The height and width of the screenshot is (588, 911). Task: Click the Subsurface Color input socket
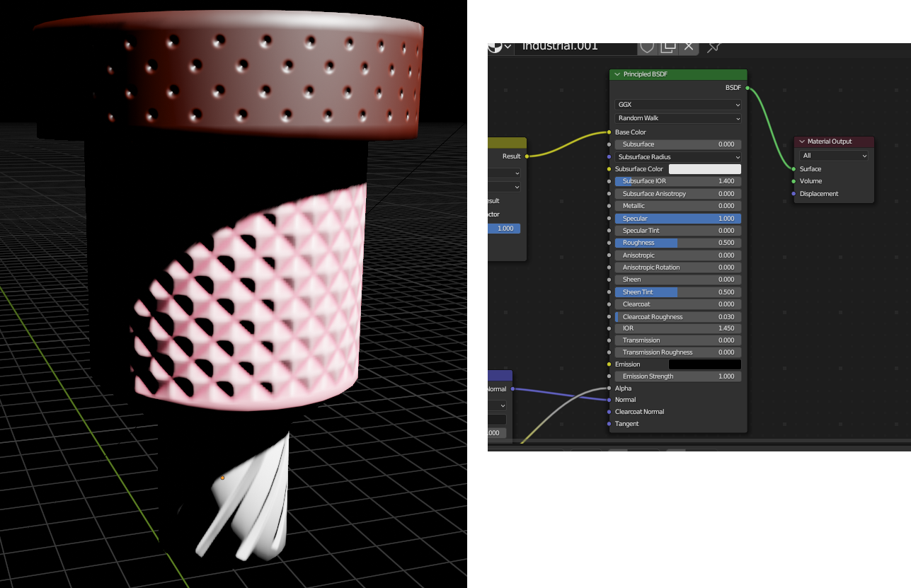[609, 169]
